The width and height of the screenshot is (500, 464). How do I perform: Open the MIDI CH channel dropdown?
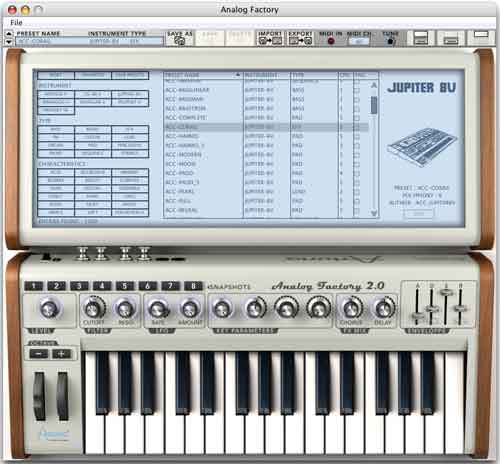pyautogui.click(x=359, y=41)
